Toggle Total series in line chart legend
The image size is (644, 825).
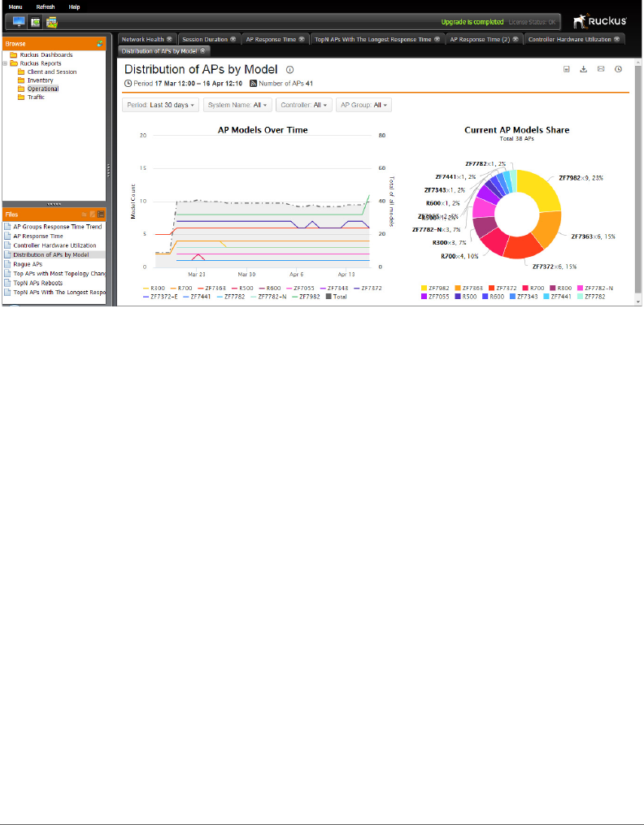click(x=337, y=297)
